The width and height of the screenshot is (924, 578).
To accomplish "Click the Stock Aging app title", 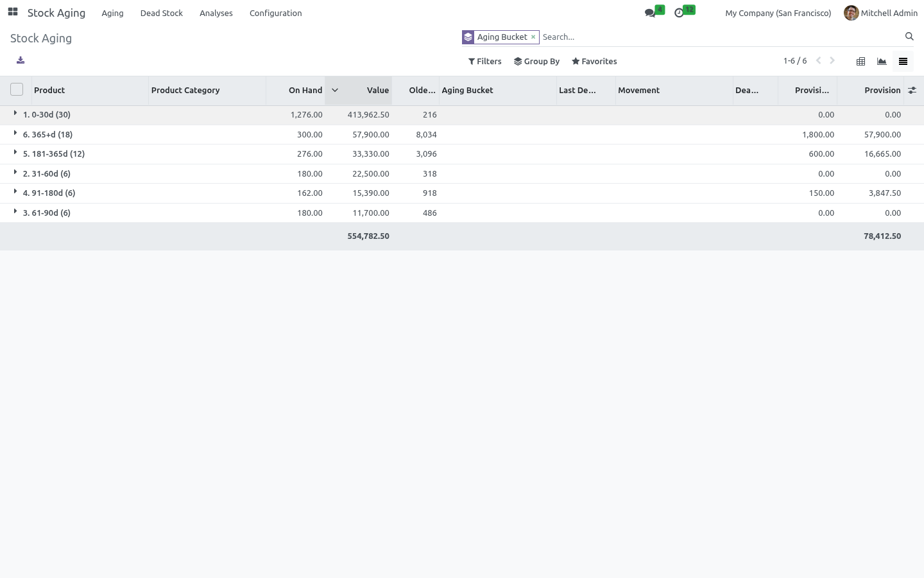I will [x=56, y=13].
